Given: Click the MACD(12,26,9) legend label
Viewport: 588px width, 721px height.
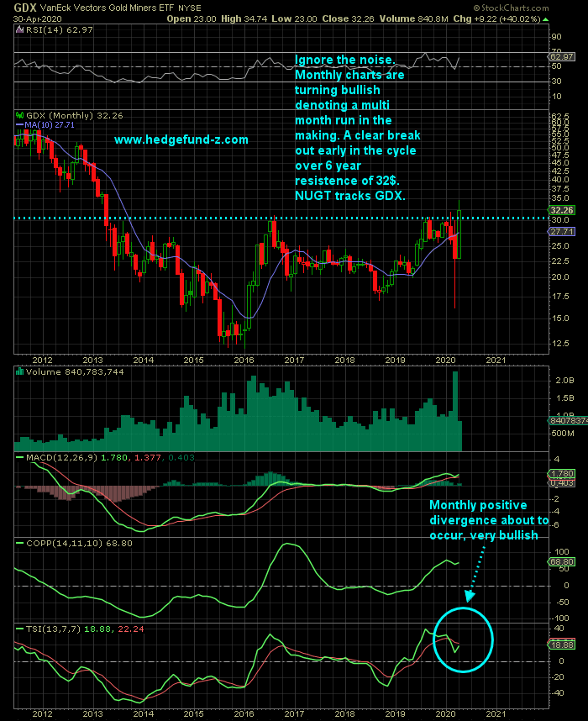Looking at the screenshot, I should click(x=61, y=457).
